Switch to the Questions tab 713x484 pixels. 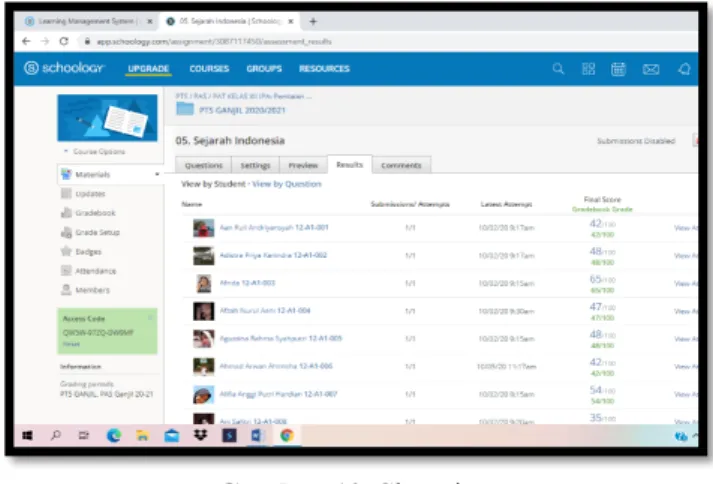click(204, 165)
